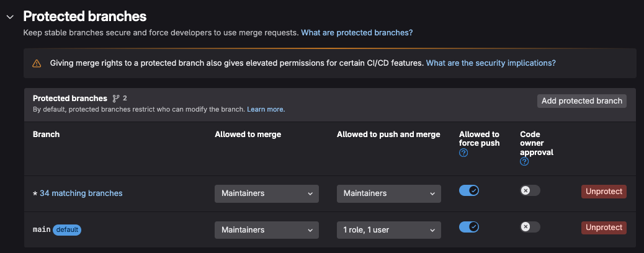Image resolution: width=644 pixels, height=253 pixels.
Task: Open '34 matching branches' link
Action: [81, 193]
